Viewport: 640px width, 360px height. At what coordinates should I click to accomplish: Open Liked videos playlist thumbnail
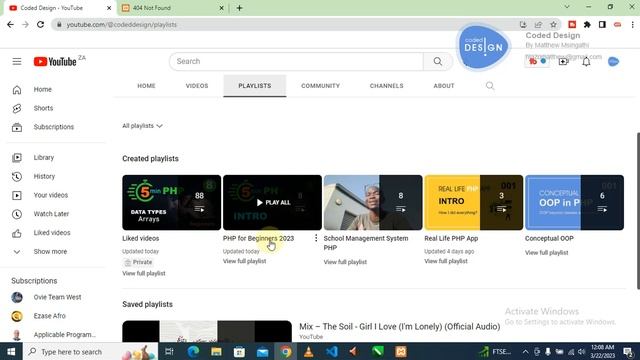[x=171, y=202]
